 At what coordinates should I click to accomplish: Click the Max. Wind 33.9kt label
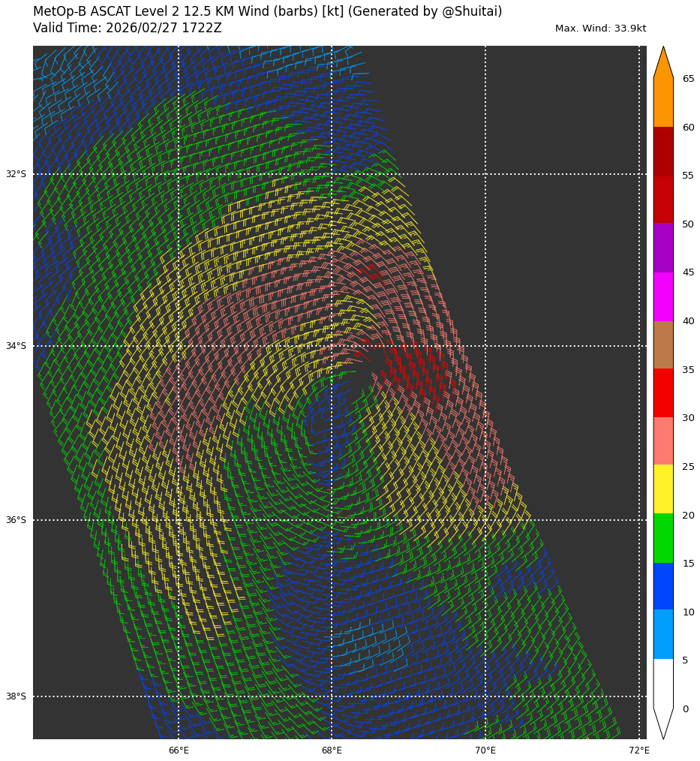pos(600,29)
